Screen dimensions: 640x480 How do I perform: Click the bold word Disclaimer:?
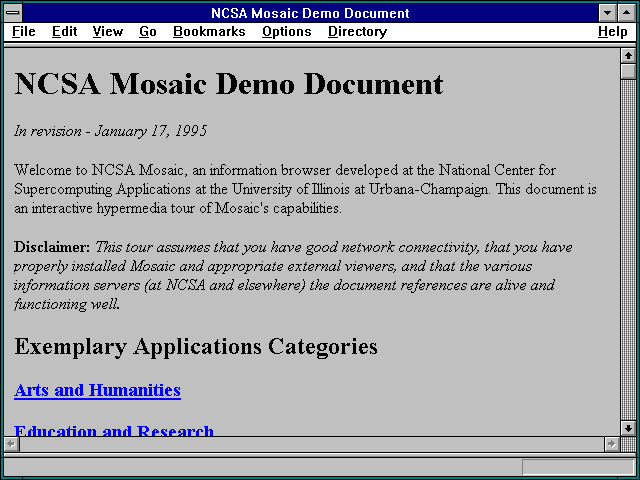[52, 247]
